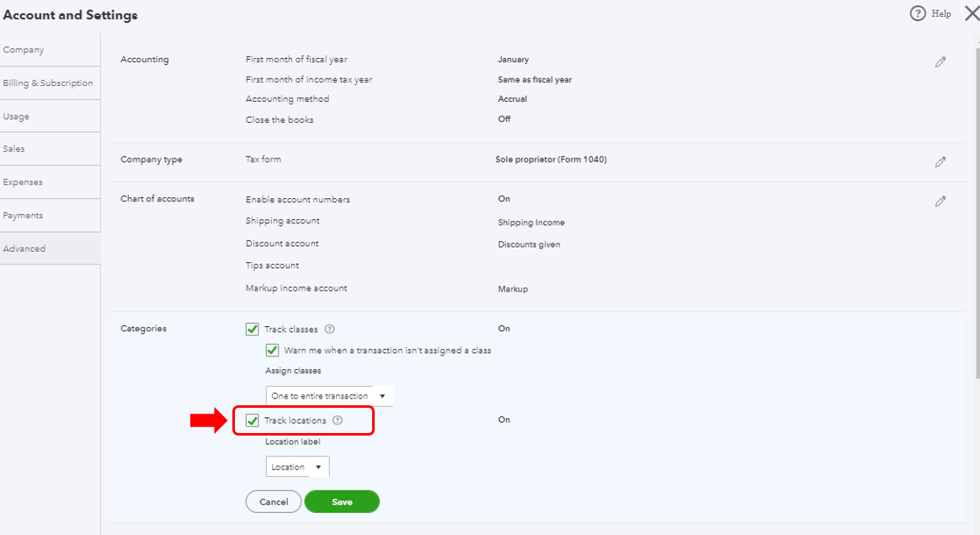Select the Expenses tab
Image resolution: width=980 pixels, height=535 pixels.
click(x=23, y=182)
